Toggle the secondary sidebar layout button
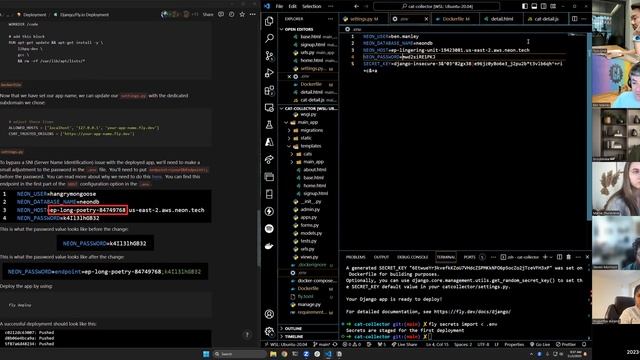Image resolution: width=640 pixels, height=360 pixels. click(544, 6)
